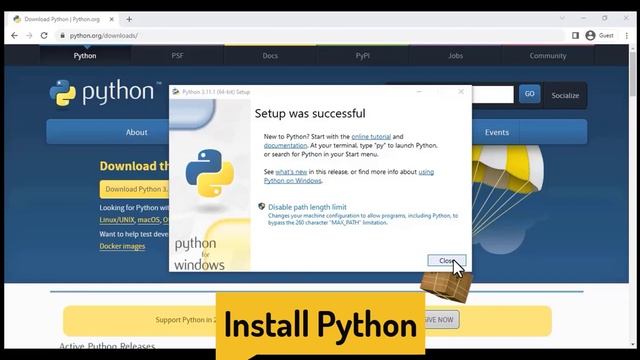Click the Close button in Python Setup
This screenshot has height=360, width=640.
(447, 260)
